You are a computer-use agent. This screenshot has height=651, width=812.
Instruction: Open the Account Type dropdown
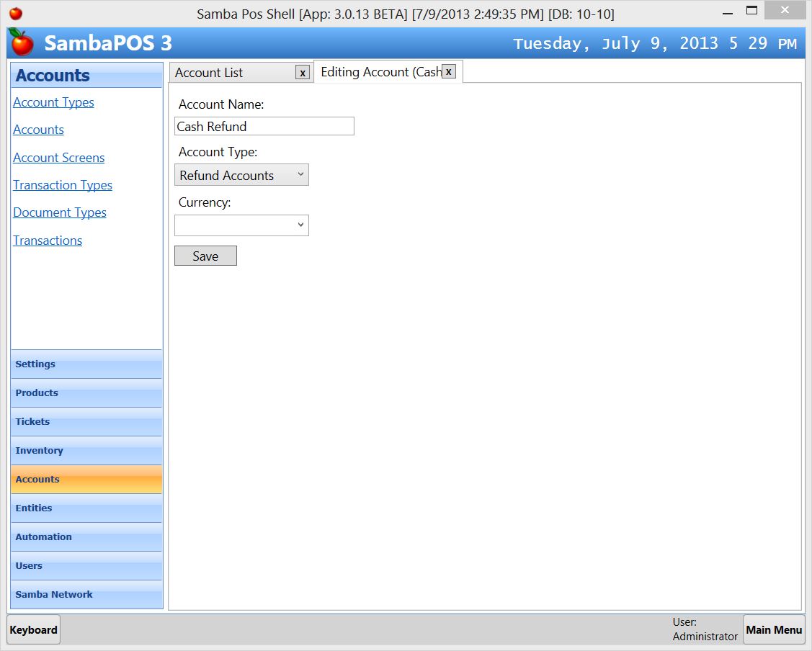241,175
